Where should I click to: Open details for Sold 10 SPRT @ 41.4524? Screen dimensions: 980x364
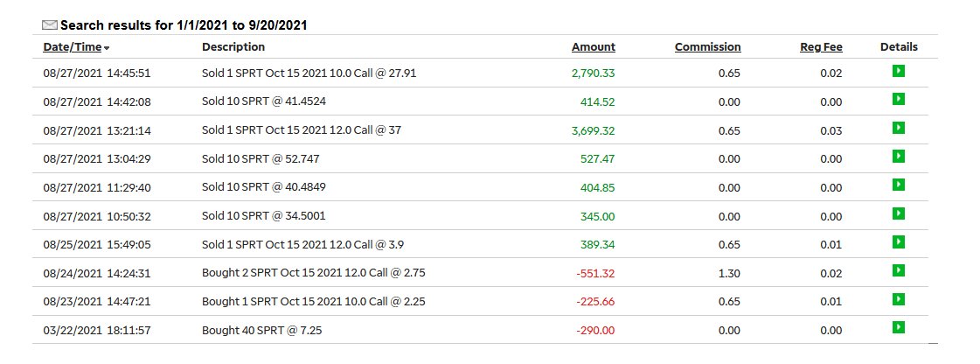(898, 99)
